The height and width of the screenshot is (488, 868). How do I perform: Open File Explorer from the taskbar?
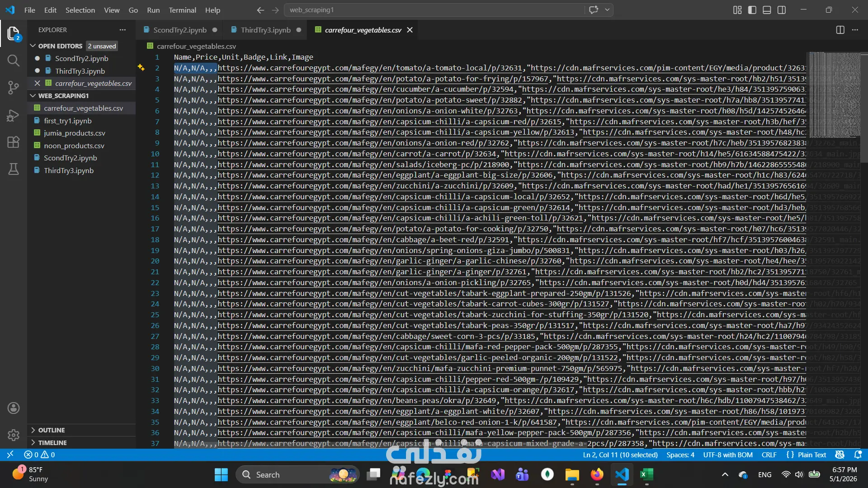572,474
